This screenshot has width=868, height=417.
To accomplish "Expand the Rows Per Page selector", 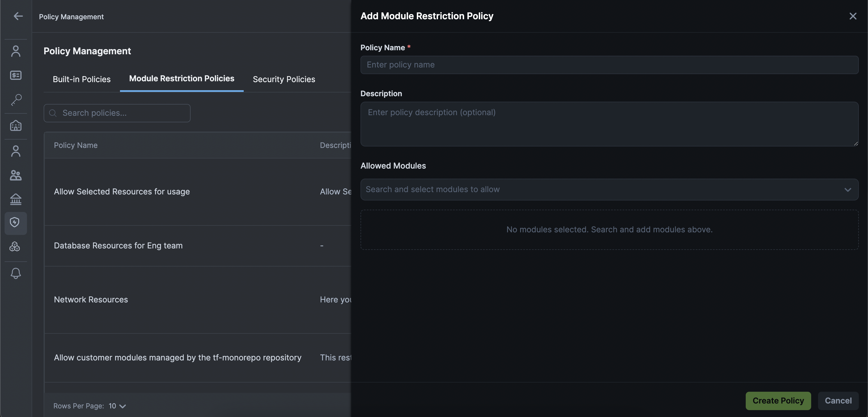I will (116, 406).
